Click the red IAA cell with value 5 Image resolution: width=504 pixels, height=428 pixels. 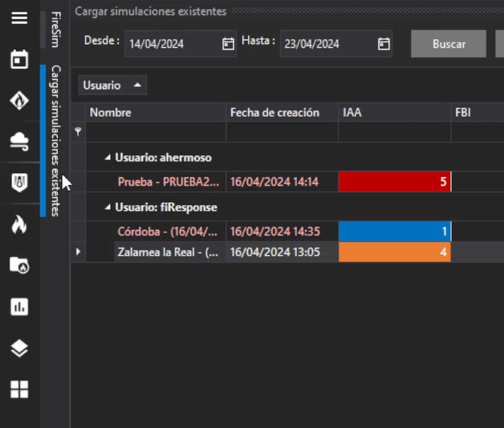394,182
